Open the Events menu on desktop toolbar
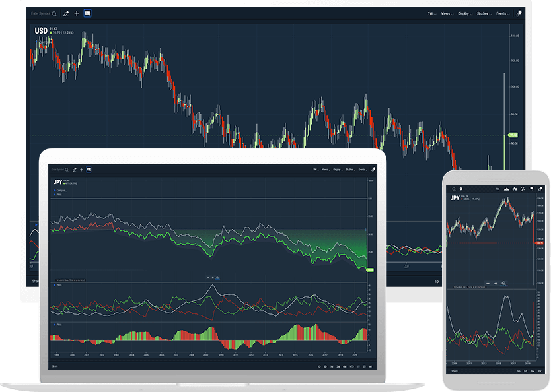This screenshot has width=551, height=392. coord(502,13)
